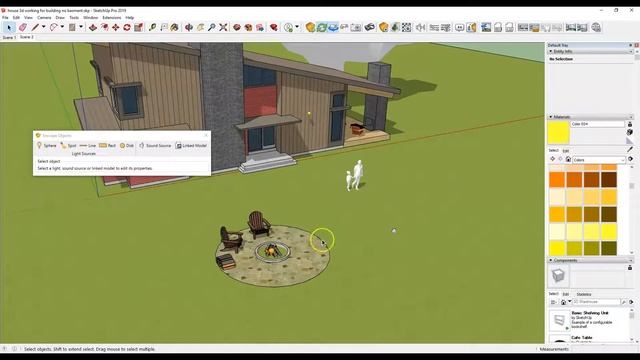Open the Enscape Objects toolbar button
Viewport: 640px width, 360px height.
383,27
